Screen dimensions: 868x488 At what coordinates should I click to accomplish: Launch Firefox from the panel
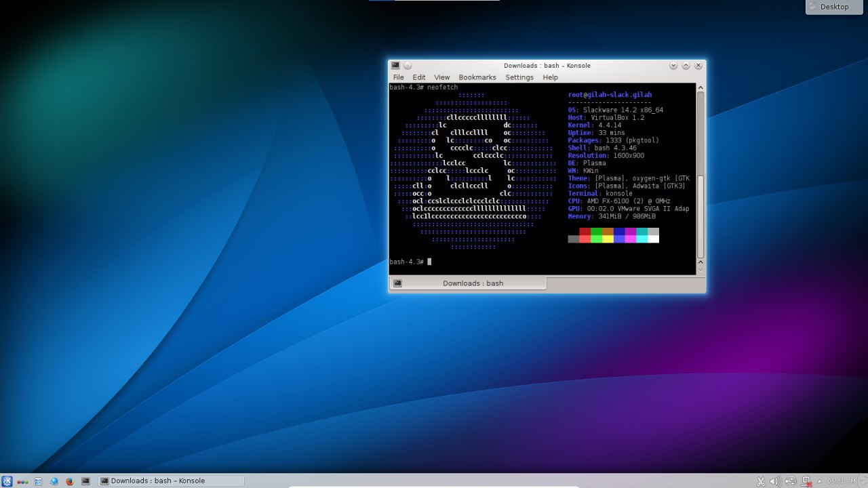pos(70,481)
